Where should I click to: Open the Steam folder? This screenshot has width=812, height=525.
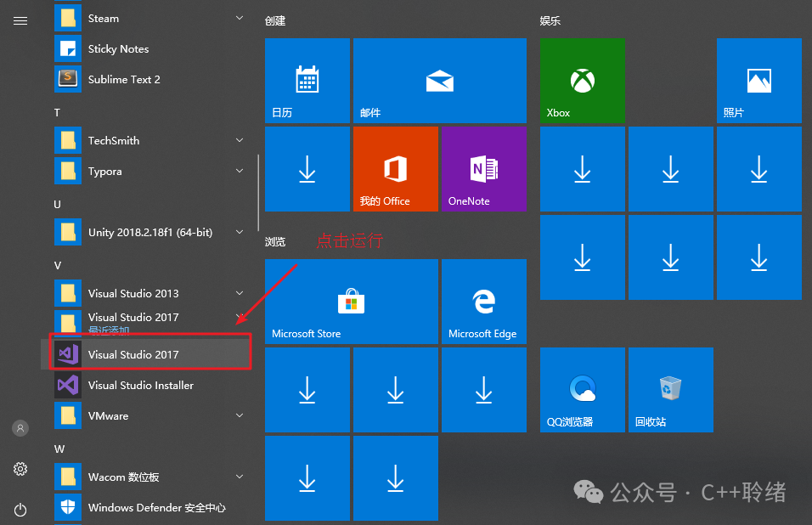point(150,19)
